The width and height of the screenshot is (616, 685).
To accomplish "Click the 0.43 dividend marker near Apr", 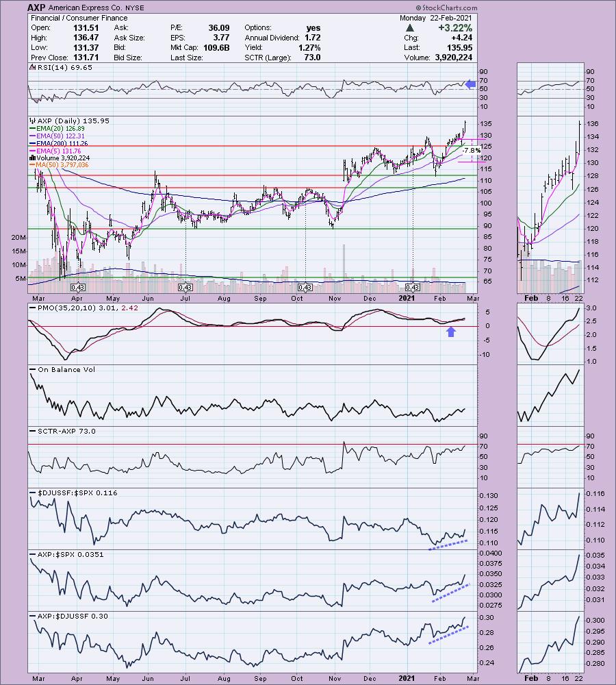I will pos(78,287).
